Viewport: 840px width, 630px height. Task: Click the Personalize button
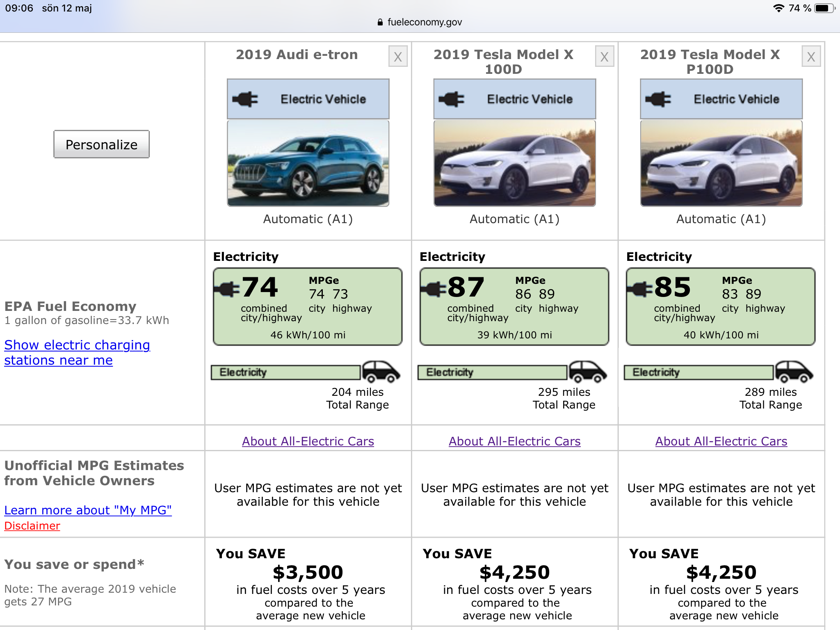[101, 144]
